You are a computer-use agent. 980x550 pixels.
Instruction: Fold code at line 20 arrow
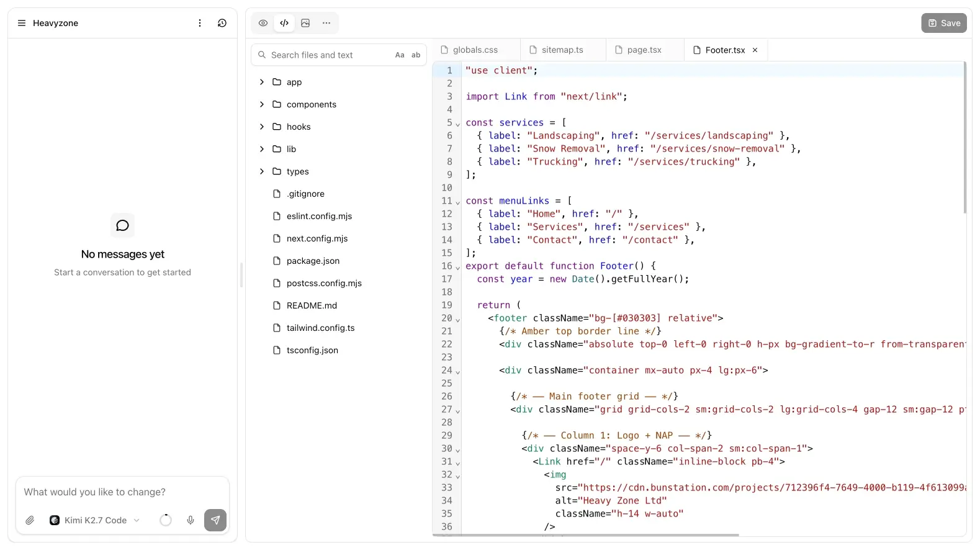click(458, 320)
